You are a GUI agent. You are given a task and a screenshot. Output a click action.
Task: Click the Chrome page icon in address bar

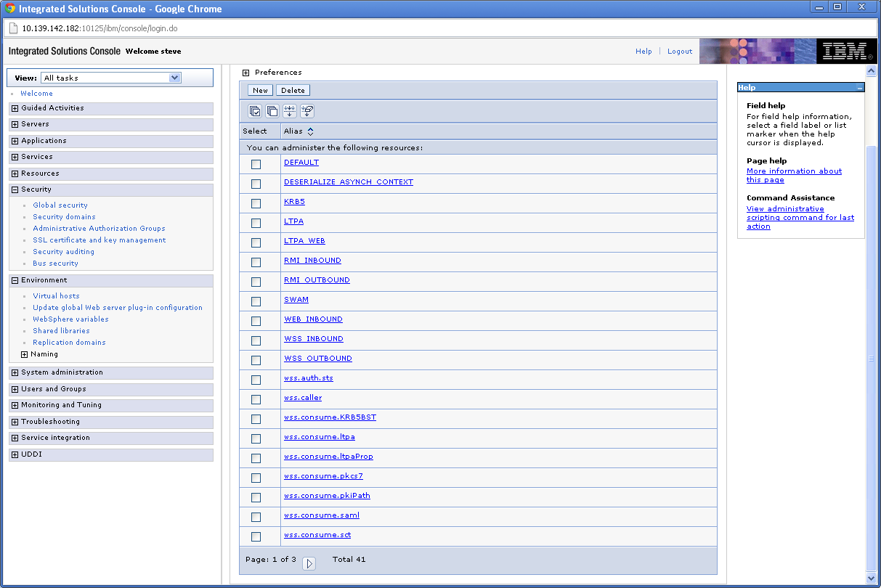click(13, 29)
